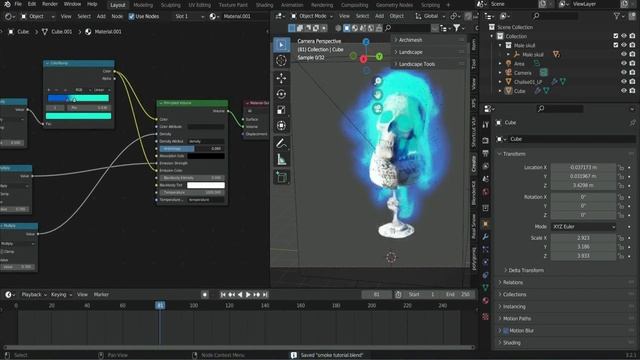
Task: Toggle the Use Nodes checkbox
Action: [x=131, y=16]
